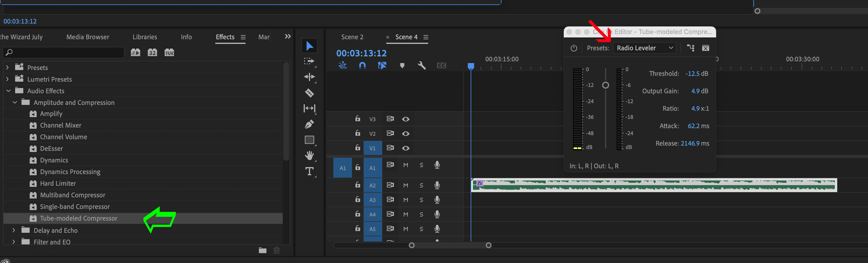Open timeline display settings wrench
Image resolution: width=868 pixels, height=263 pixels.
[x=421, y=65]
